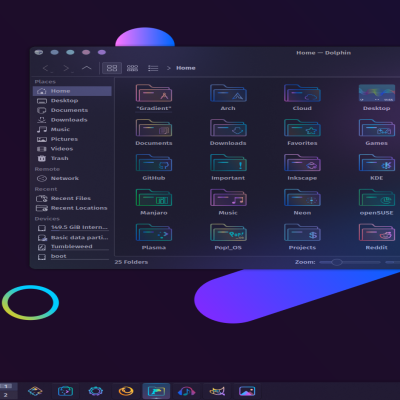Open the blue gear settings taskbar app
400x400 pixels.
[96, 391]
